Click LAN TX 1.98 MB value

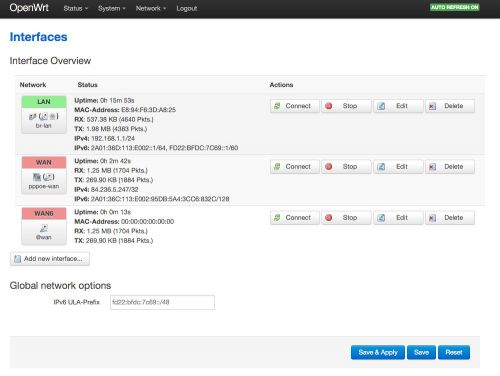coord(116,129)
